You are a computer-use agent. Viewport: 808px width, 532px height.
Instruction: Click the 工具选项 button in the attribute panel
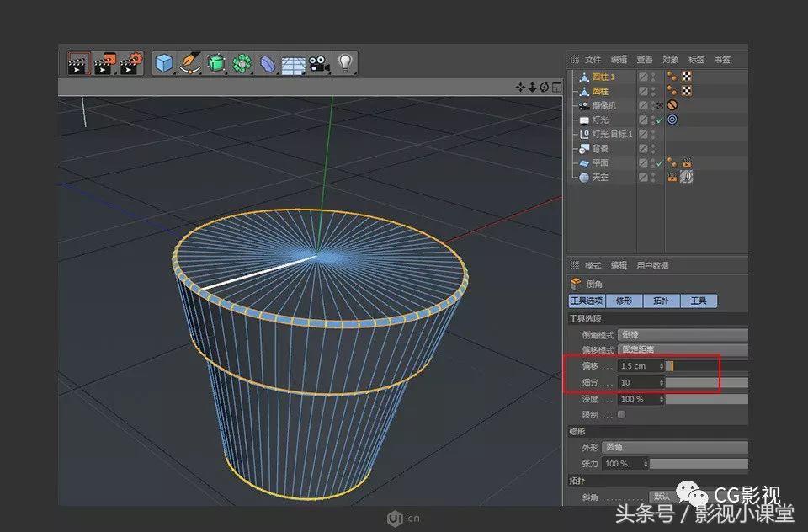pos(587,301)
